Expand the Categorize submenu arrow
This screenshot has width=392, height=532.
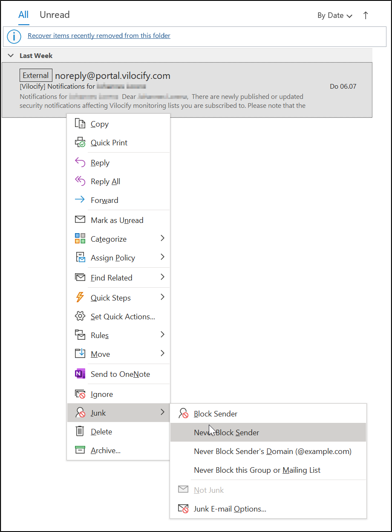(162, 239)
